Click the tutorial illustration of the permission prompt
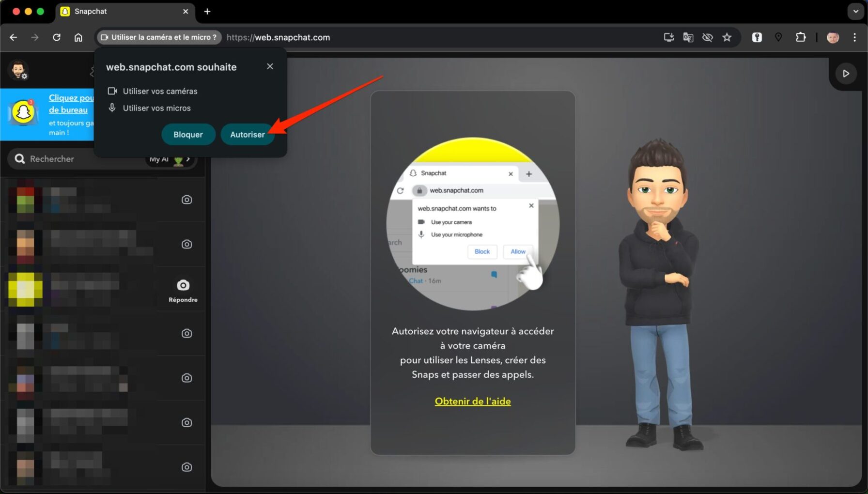The width and height of the screenshot is (868, 494). tap(473, 224)
